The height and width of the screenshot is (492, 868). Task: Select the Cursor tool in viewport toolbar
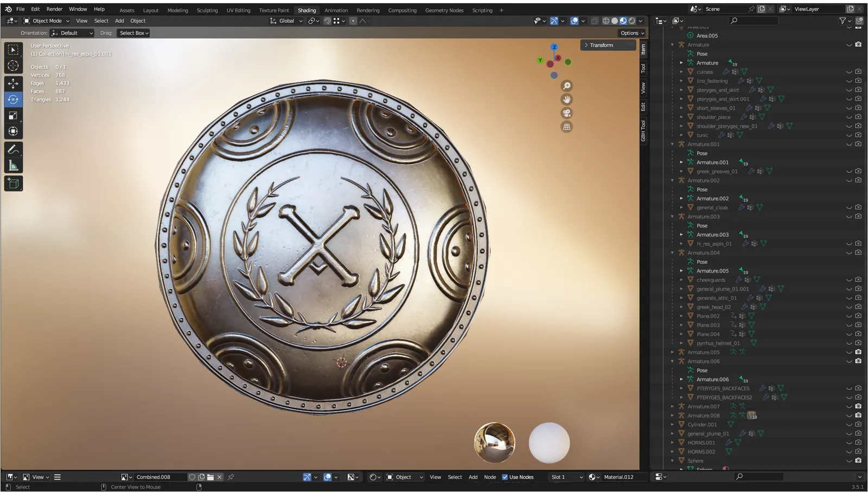[x=13, y=66]
